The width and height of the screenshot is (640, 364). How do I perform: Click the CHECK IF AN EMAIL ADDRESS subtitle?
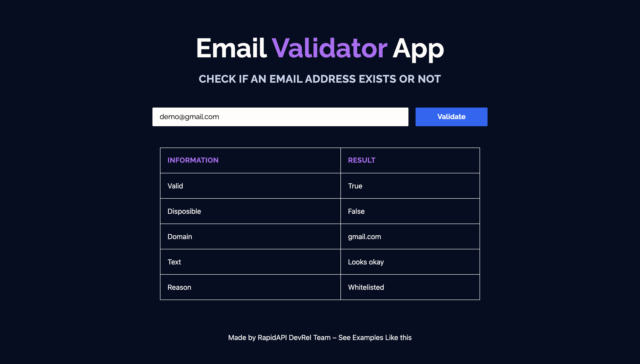pos(320,79)
